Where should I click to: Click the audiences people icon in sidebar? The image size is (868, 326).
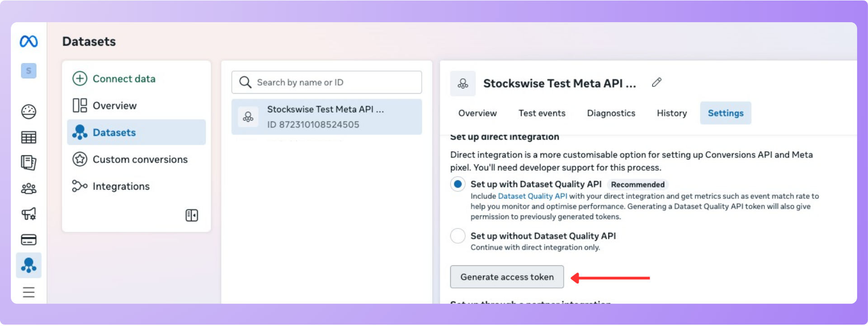(28, 188)
